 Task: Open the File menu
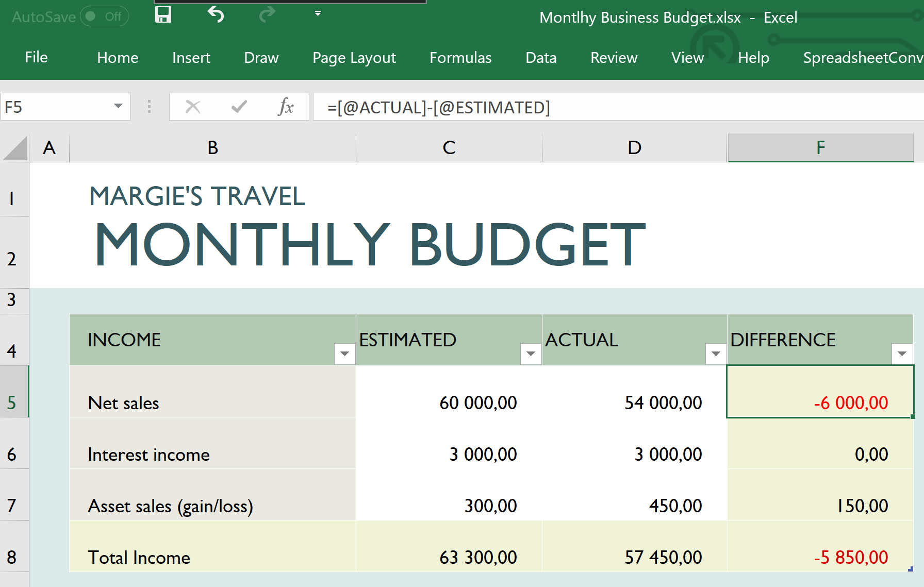pyautogui.click(x=36, y=57)
